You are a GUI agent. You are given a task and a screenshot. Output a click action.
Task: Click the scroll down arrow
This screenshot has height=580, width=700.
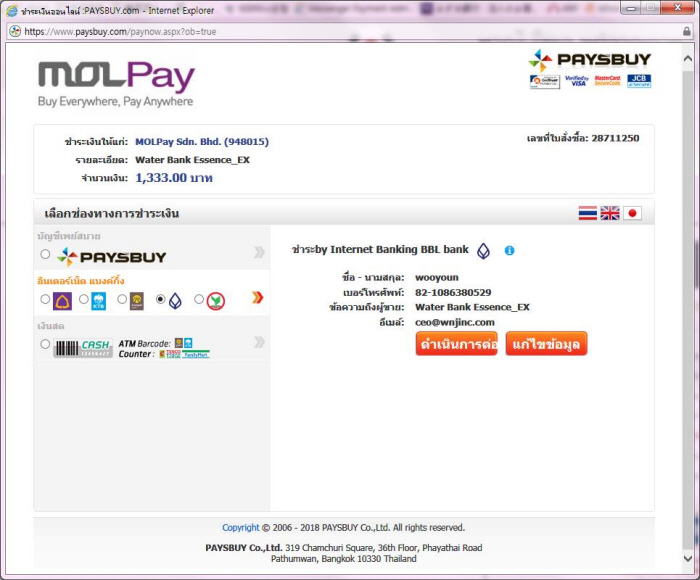[688, 558]
